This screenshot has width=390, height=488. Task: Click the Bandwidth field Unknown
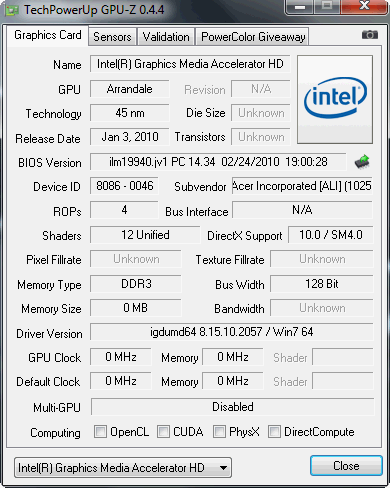pyautogui.click(x=322, y=308)
